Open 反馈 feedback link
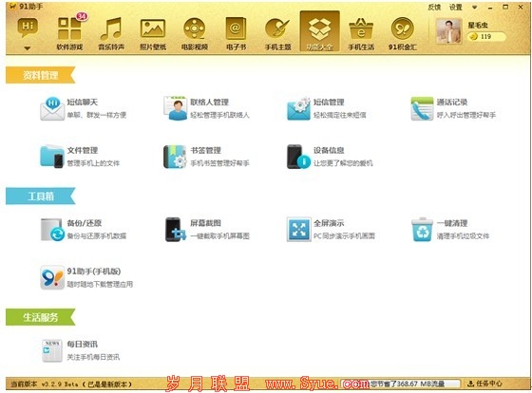The height and width of the screenshot is (393, 532). (434, 8)
